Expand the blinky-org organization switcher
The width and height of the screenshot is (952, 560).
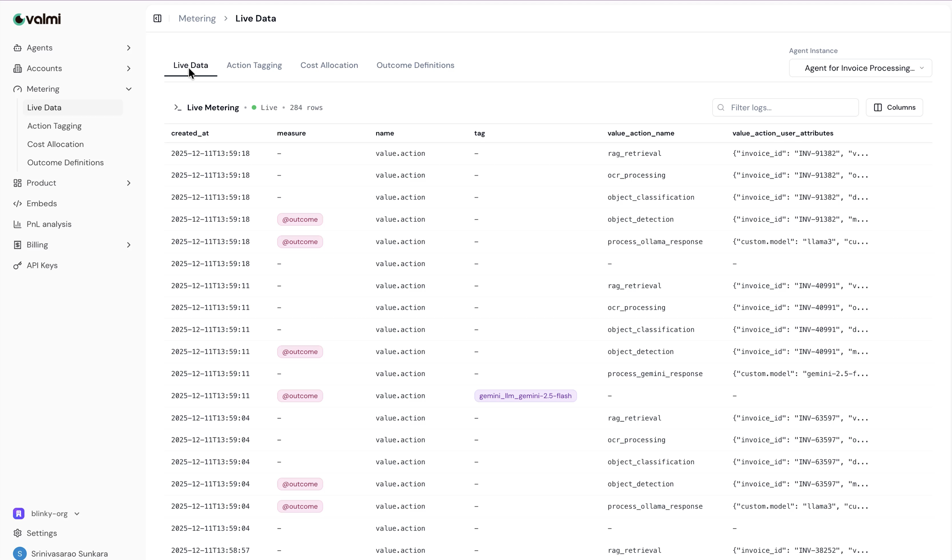[x=77, y=514]
